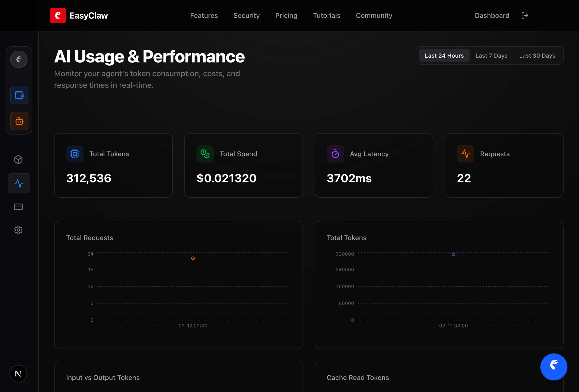Click the Total Spend stat card

tap(243, 166)
